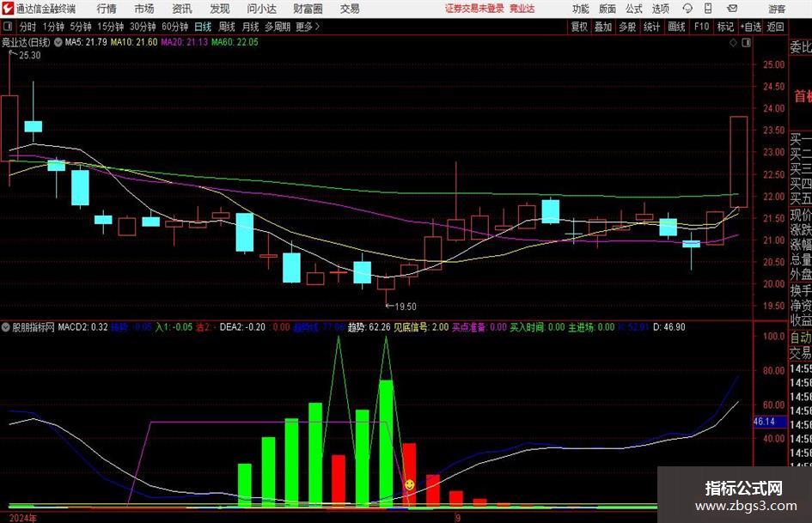Click the 复权 toolbar button
The height and width of the screenshot is (523, 812).
pyautogui.click(x=579, y=27)
